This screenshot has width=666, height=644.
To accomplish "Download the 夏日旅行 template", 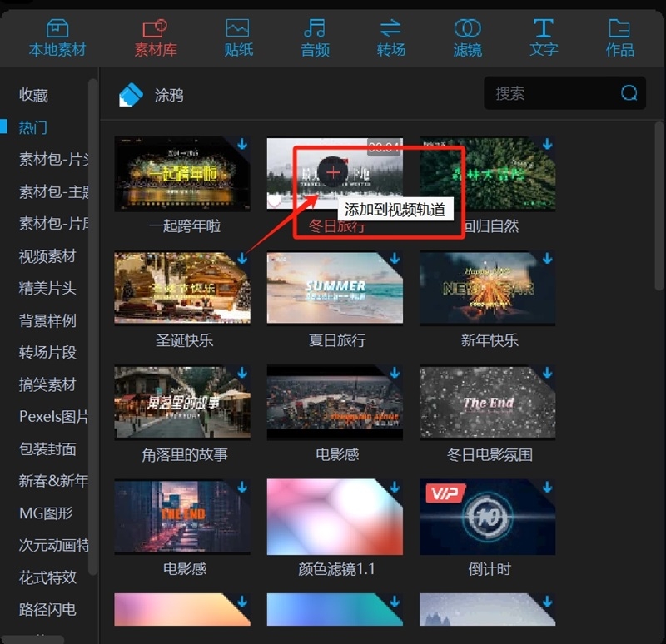I will tap(395, 258).
